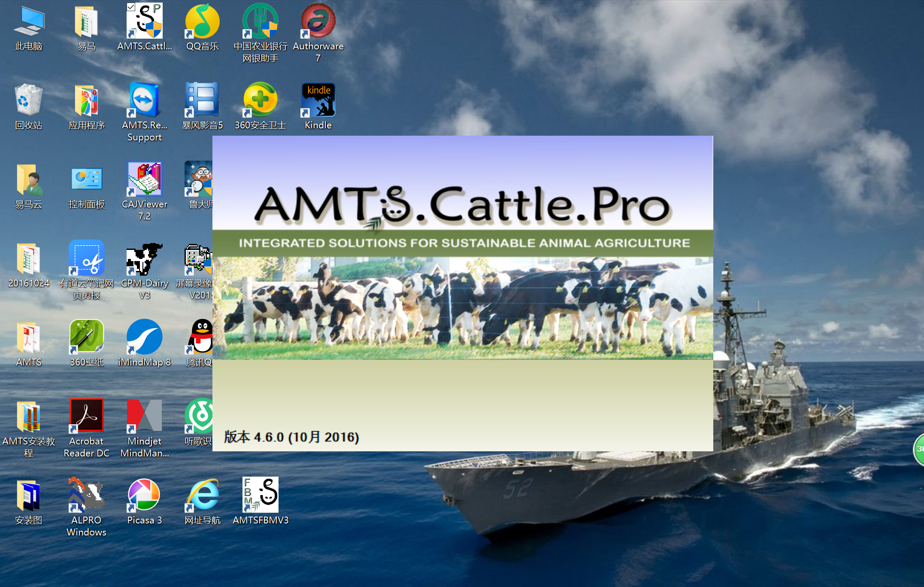Launch CAJViewer 7.2 shortcut
Image resolution: width=924 pixels, height=587 pixels.
(145, 192)
